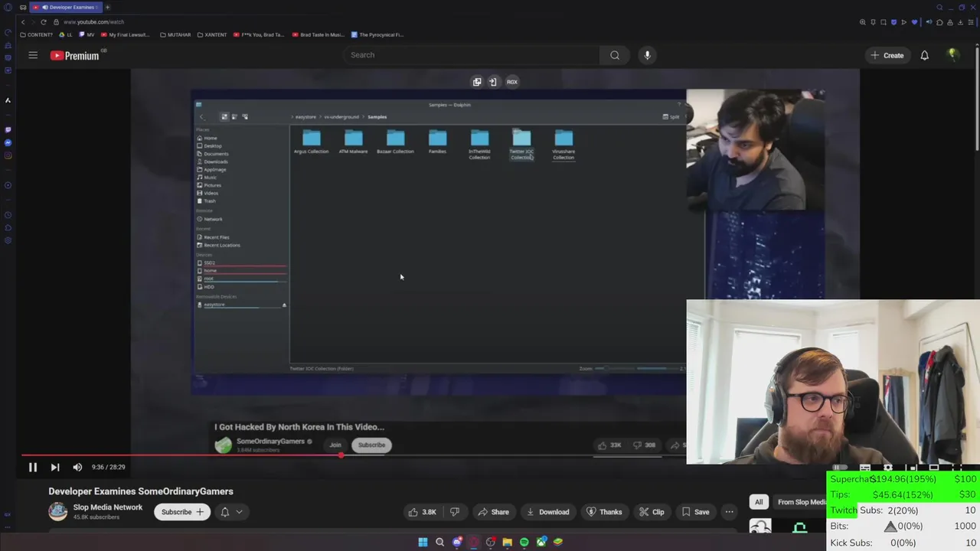Click the address bar URL
Viewport: 980px width, 551px height.
[x=93, y=22]
